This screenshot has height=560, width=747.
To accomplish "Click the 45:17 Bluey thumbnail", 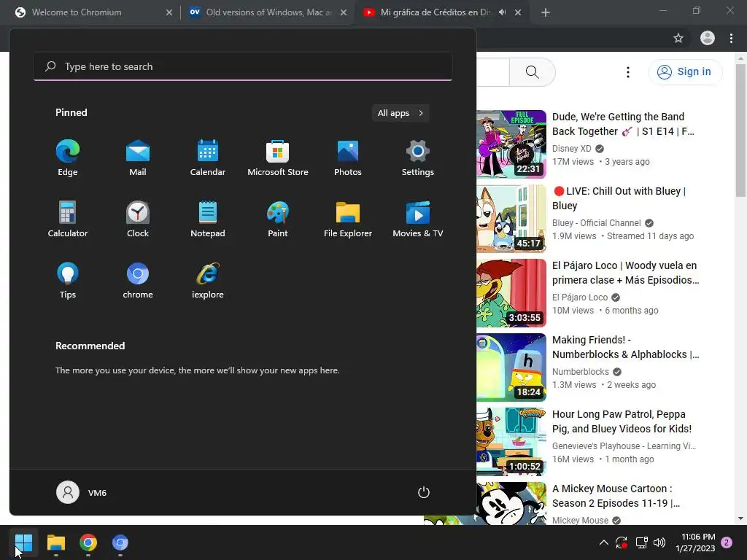I will (511, 219).
